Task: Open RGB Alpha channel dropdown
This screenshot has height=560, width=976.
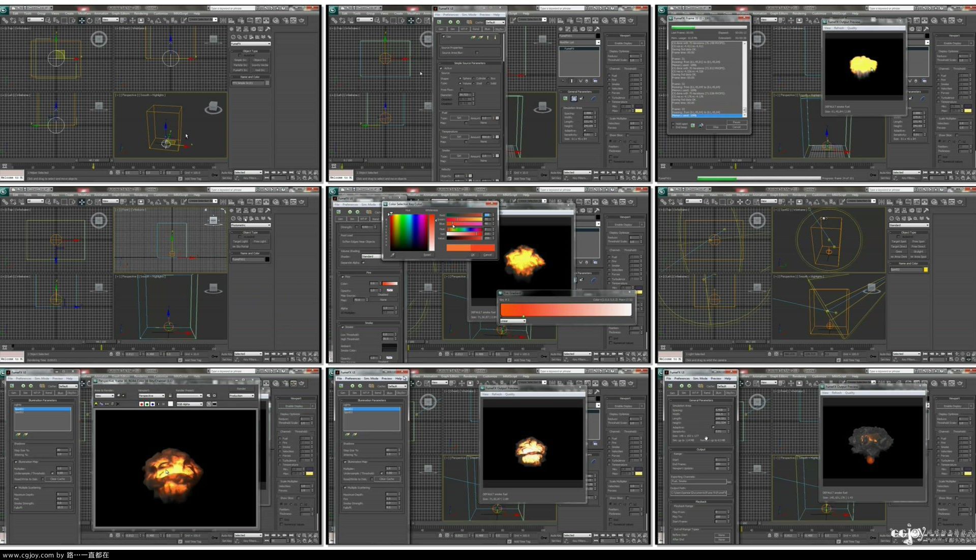Action: tap(190, 404)
